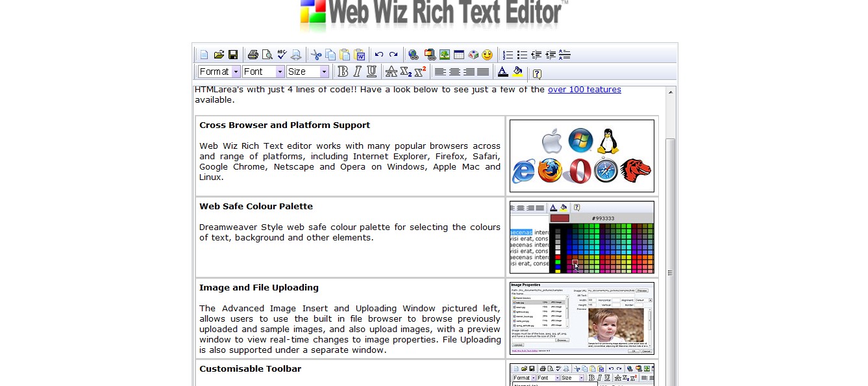This screenshot has width=868, height=386.
Task: Click the 'Image and File Uploading' heading
Action: (259, 287)
